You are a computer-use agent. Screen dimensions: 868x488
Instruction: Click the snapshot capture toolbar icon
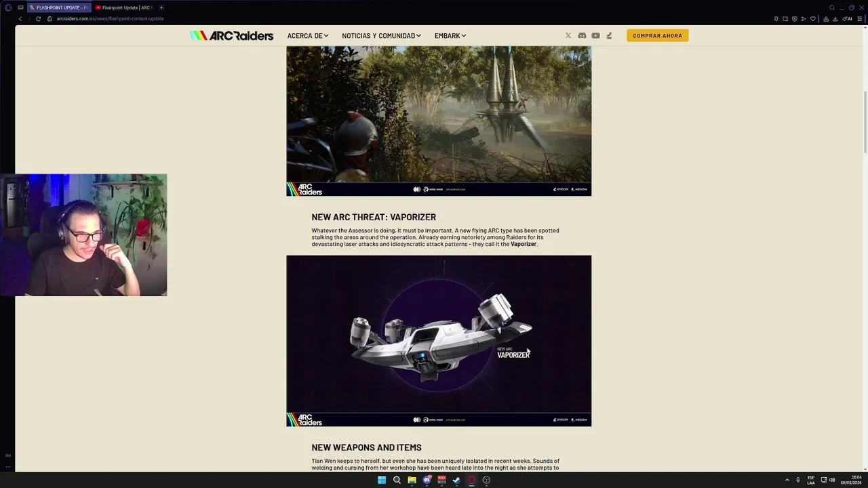(785, 19)
